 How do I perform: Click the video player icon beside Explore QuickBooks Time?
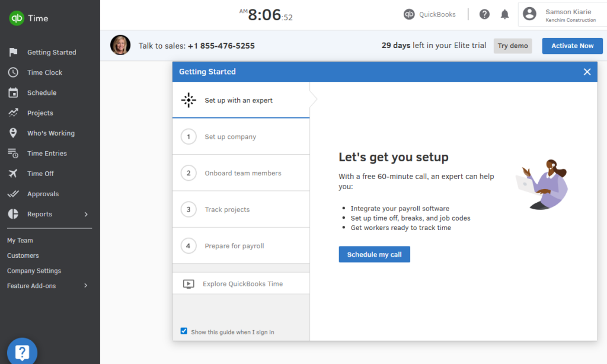[189, 284]
